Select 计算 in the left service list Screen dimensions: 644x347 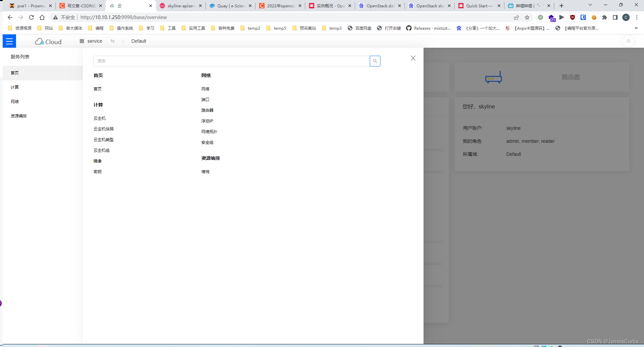[43, 87]
